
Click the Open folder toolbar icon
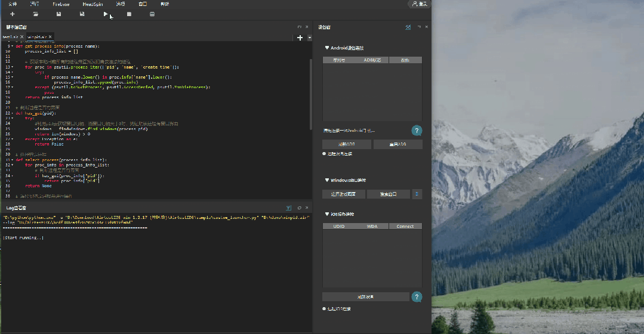pyautogui.click(x=36, y=14)
